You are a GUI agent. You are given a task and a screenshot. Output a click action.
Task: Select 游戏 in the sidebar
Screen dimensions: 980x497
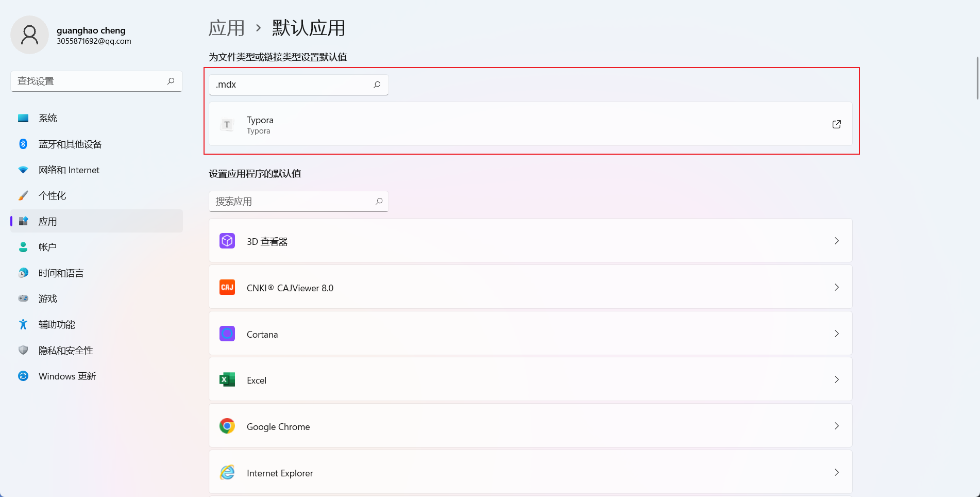pos(96,299)
